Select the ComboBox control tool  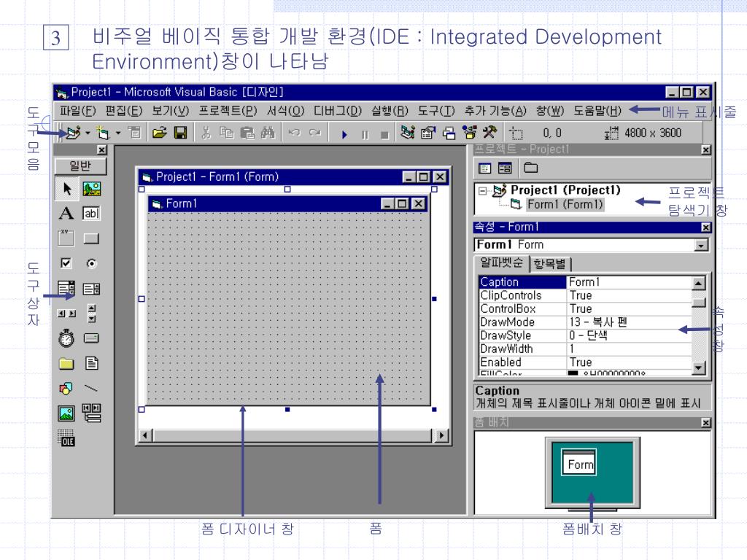(x=66, y=288)
